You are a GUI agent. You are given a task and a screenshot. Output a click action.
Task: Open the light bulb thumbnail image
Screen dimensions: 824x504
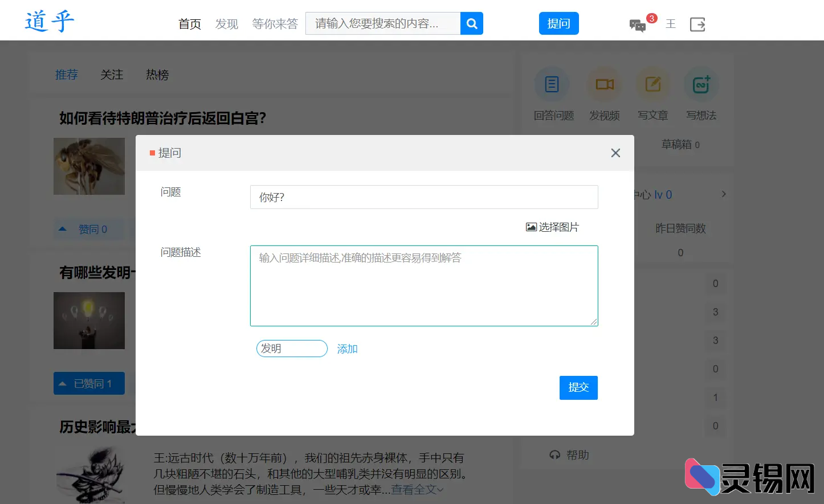(x=89, y=321)
